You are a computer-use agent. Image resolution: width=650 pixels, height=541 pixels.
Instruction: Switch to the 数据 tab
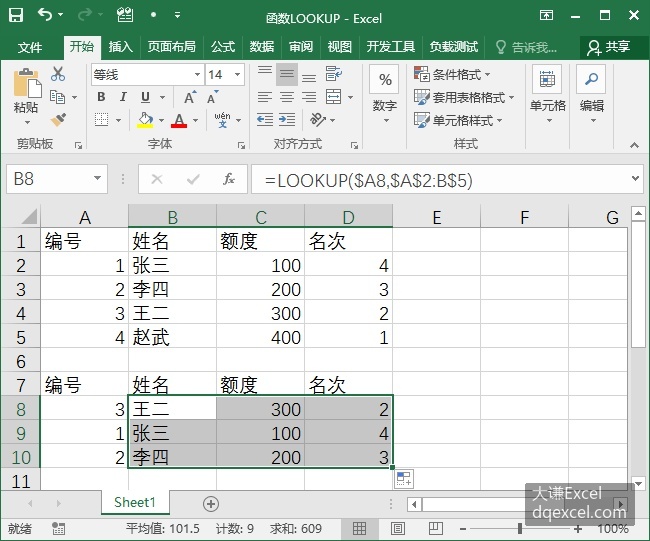click(x=262, y=46)
